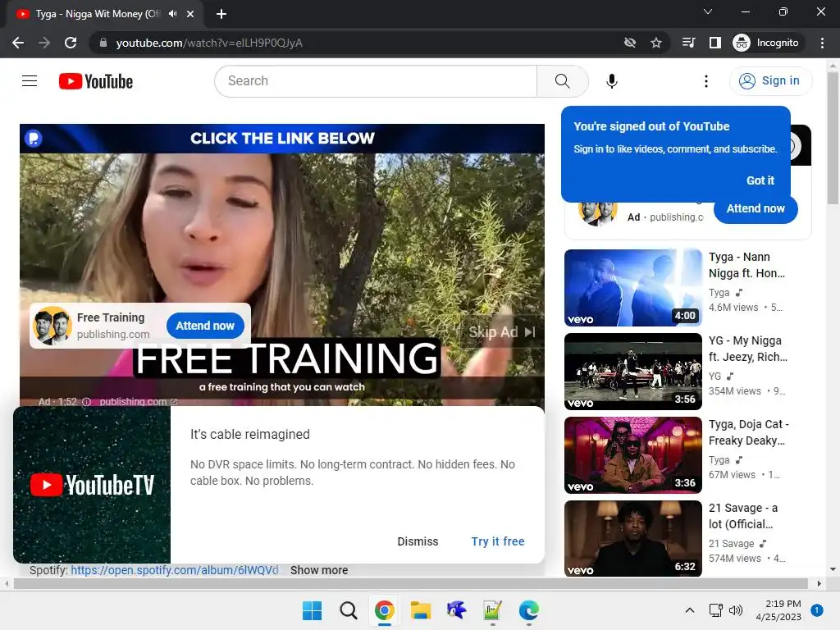Click the YouTube TV logo image
Screen dimensions: 840x630
92,485
